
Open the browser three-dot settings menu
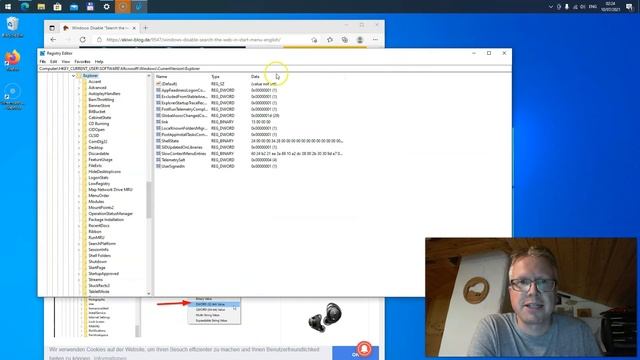[375, 40]
